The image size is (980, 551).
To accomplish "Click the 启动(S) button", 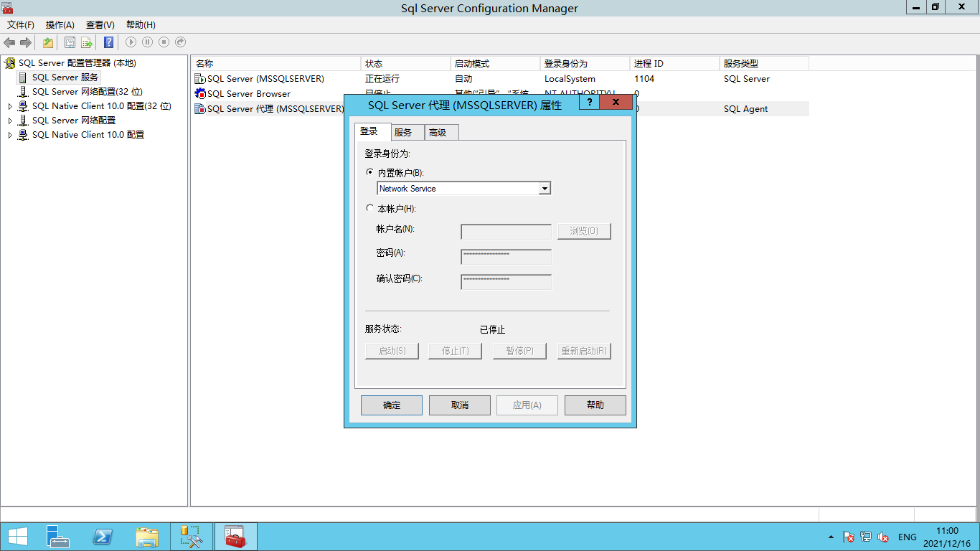I will click(x=392, y=351).
